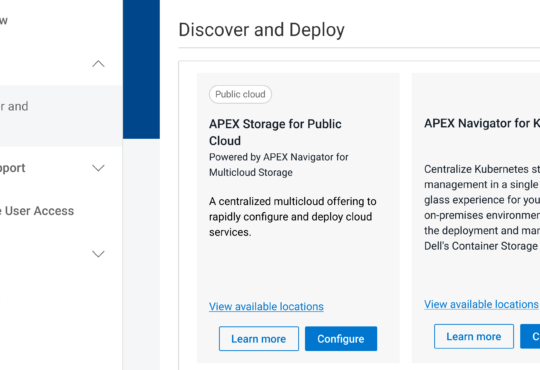This screenshot has height=370, width=540.
Task: Expand the Support sidebar section chevron
Action: (98, 168)
